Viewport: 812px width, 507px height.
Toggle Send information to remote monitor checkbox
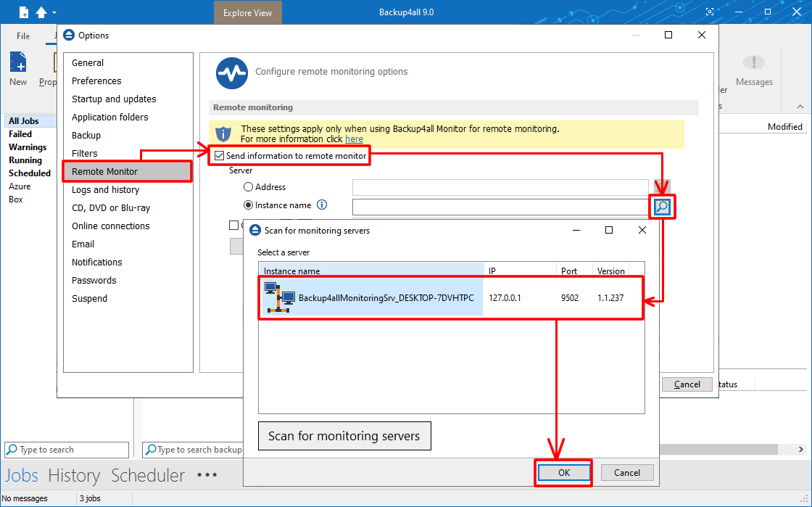click(220, 155)
